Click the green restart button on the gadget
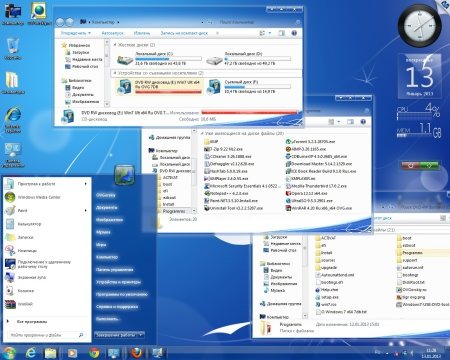This screenshot has height=360, width=450. tap(429, 165)
